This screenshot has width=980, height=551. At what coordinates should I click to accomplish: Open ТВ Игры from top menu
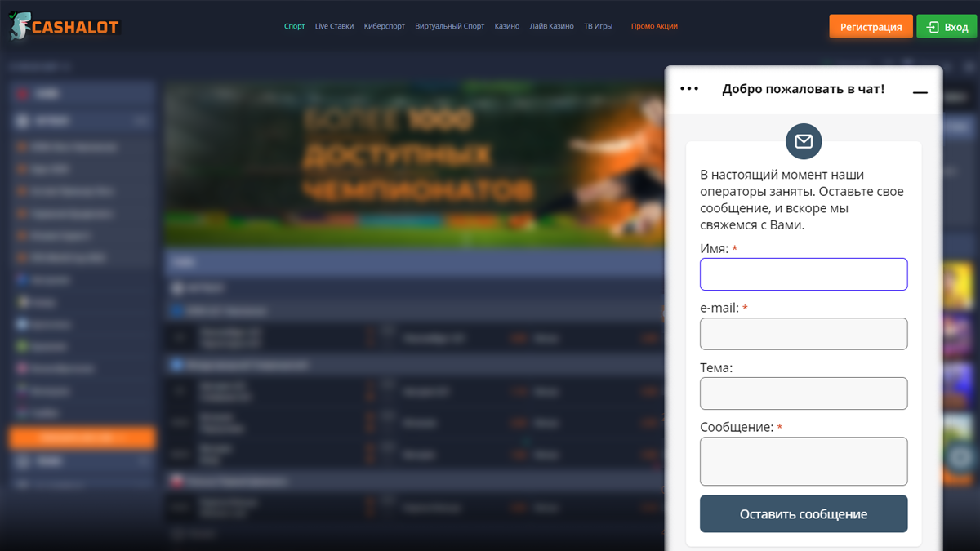click(598, 26)
